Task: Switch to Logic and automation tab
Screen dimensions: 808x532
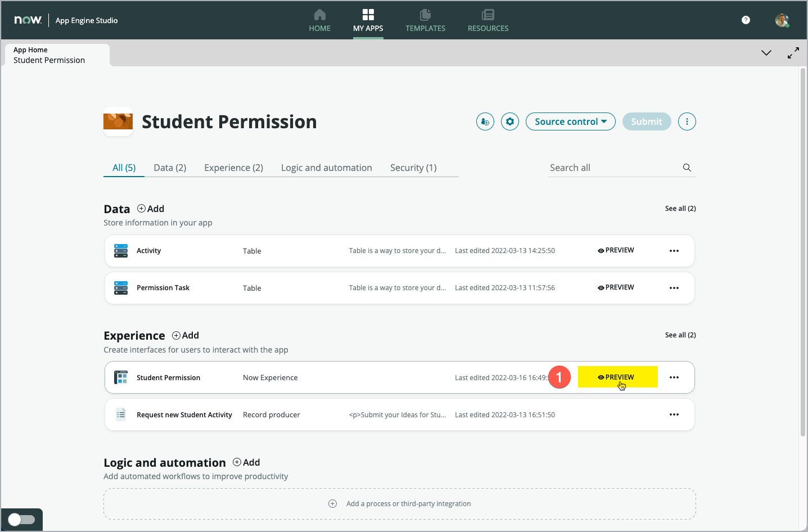Action: click(x=327, y=168)
